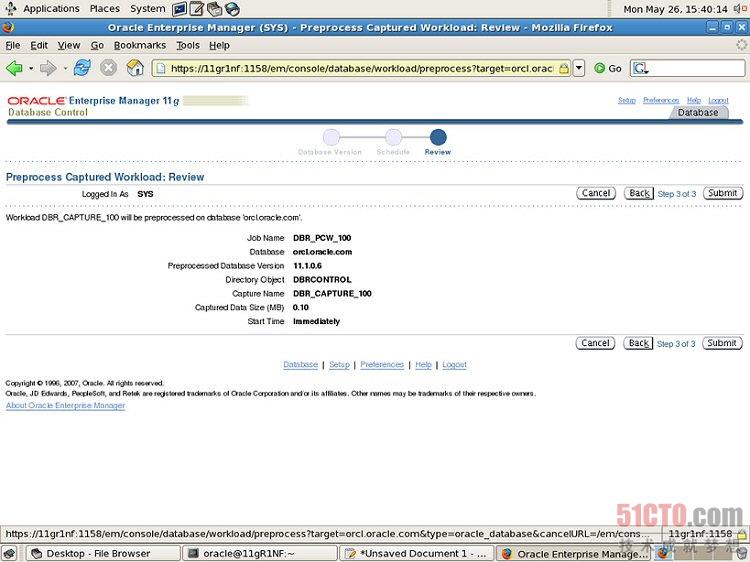The image size is (750, 562).
Task: Open About Oracle Enterprise Manager link
Action: [65, 405]
